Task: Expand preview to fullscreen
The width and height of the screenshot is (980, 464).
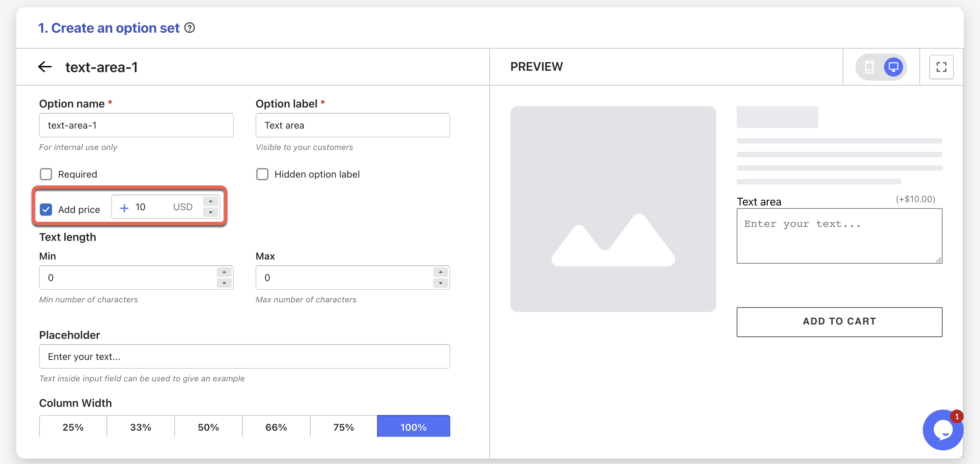Action: [x=941, y=67]
